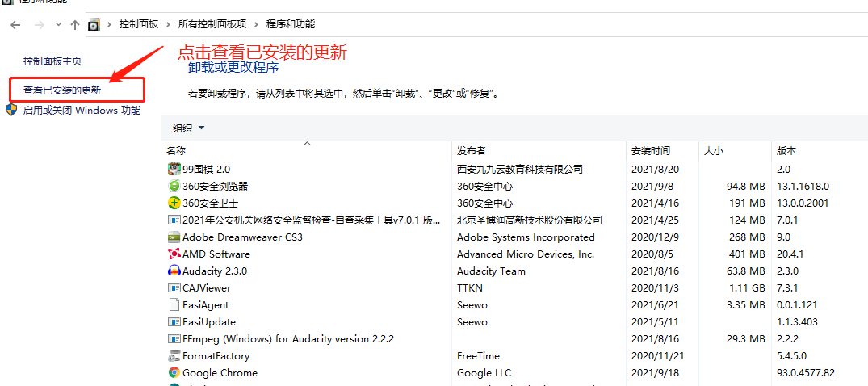
Task: Sort by 名称 column header
Action: (176, 151)
